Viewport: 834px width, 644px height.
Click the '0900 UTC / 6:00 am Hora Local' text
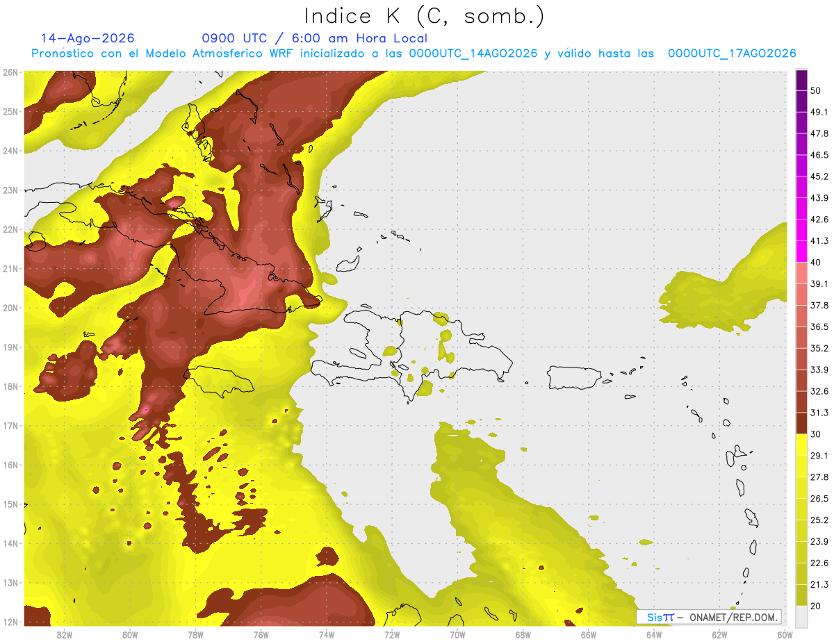click(315, 38)
